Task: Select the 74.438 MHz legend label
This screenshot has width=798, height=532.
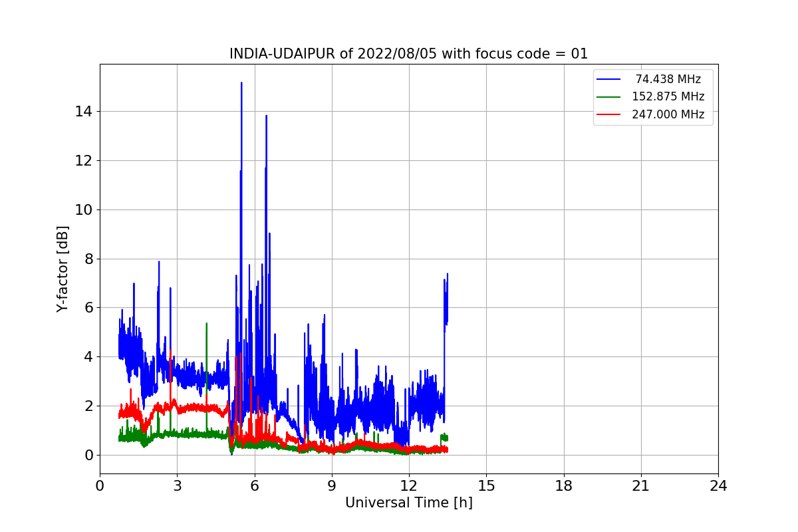Action: tap(668, 79)
